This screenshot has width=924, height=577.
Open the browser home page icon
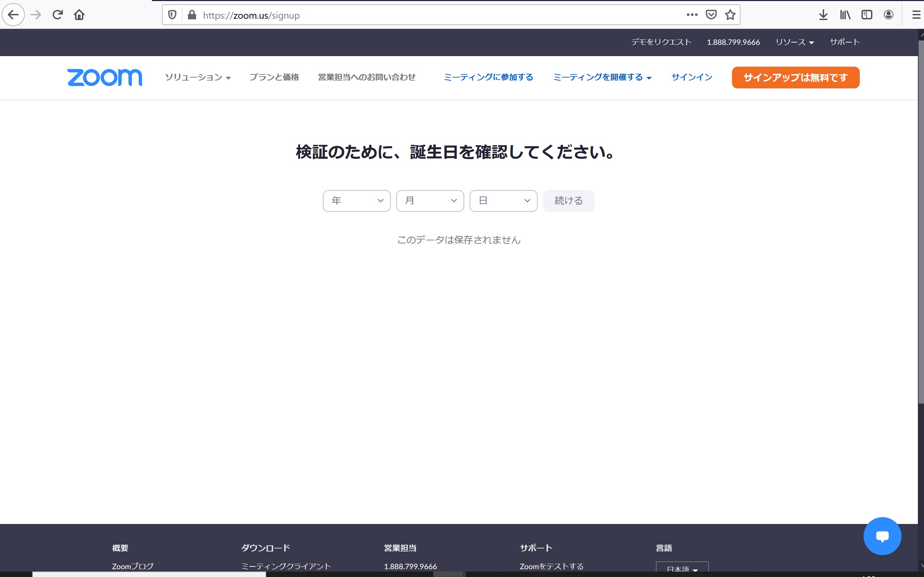click(79, 15)
